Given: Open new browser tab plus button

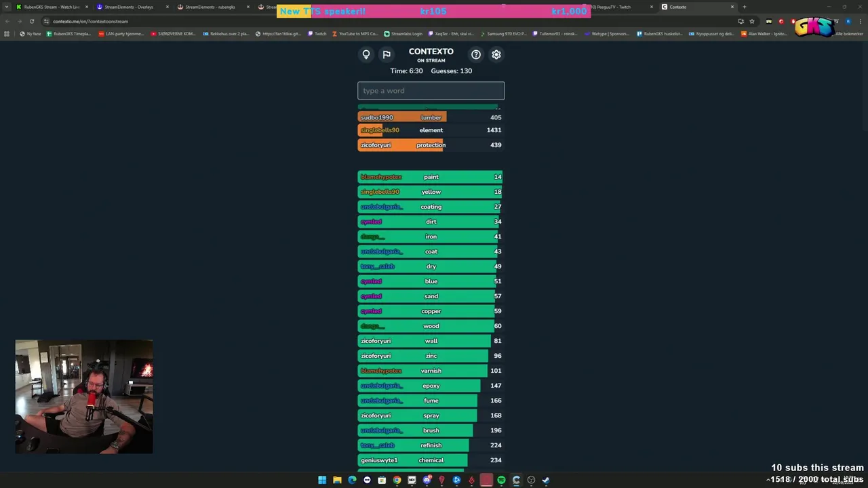Looking at the screenshot, I should point(745,7).
